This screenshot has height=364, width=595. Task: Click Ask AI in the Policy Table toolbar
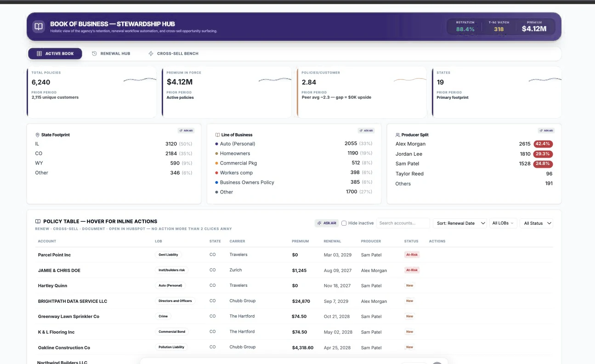(327, 223)
